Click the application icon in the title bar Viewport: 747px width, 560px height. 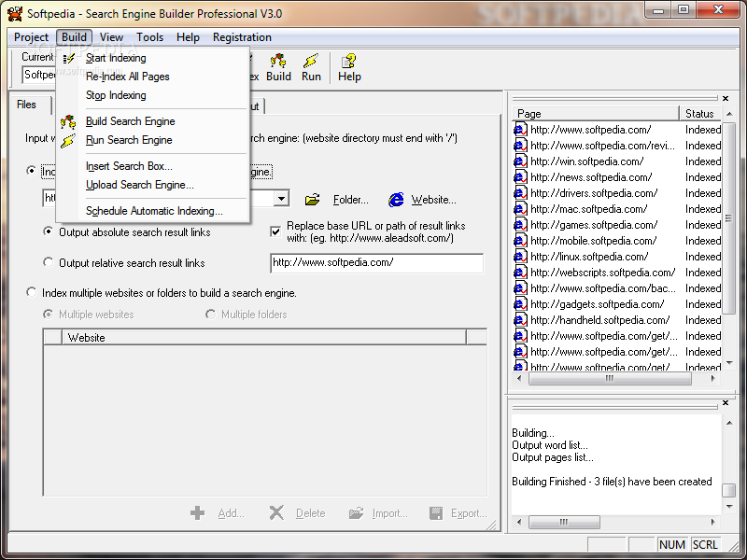click(15, 13)
